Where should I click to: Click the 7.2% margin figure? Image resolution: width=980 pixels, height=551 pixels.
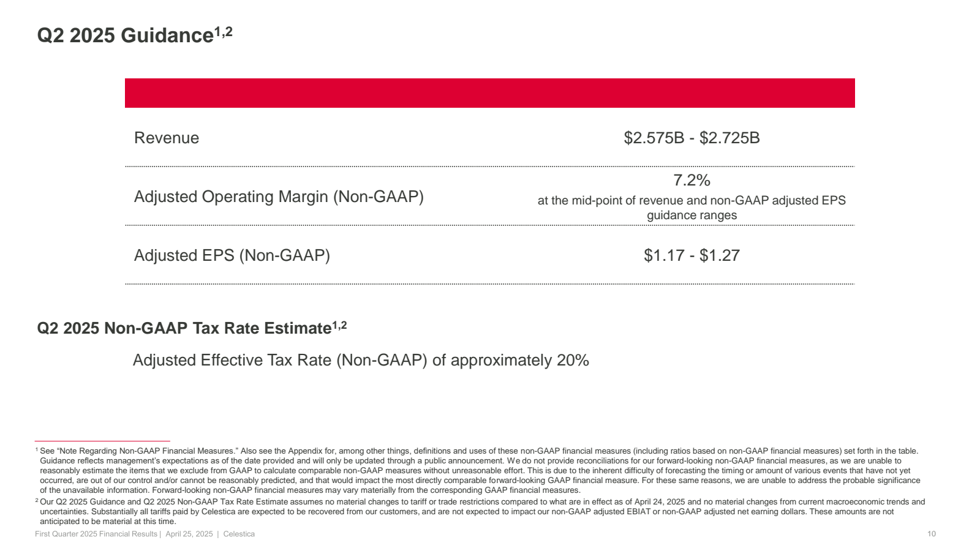[692, 180]
